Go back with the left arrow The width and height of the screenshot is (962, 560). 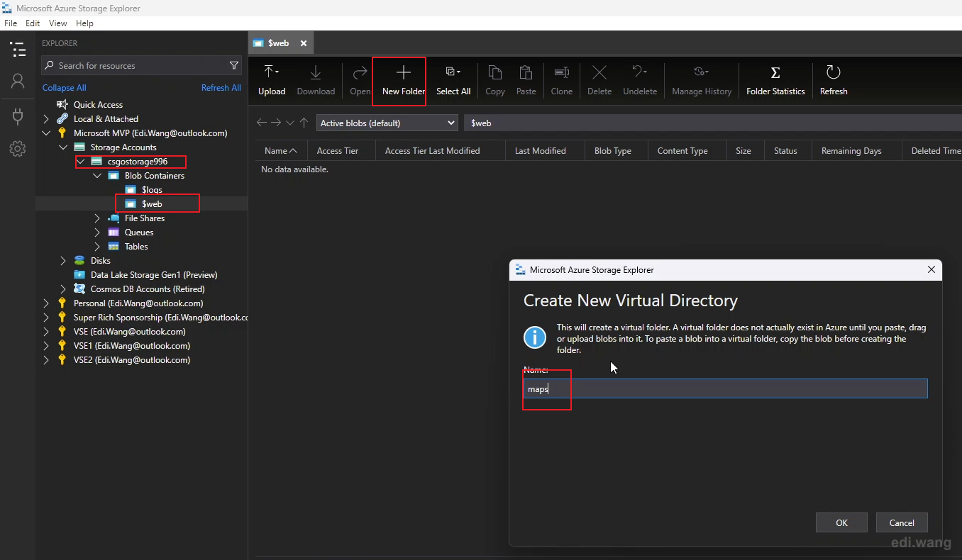[x=262, y=123]
